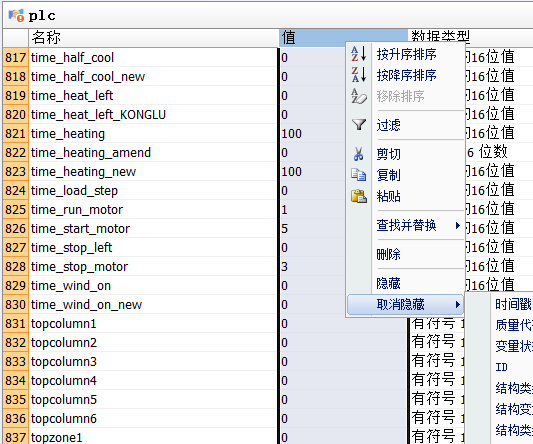Viewport: 533px width, 444px height.
Task: Click the paste clipboard icon
Action: click(x=359, y=197)
